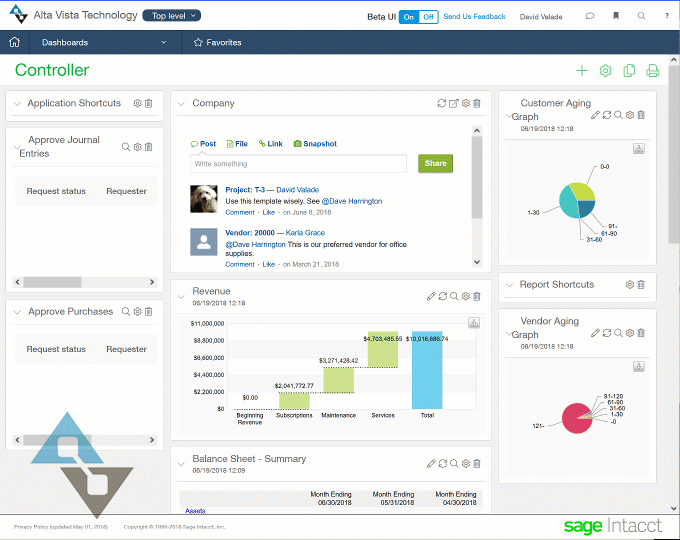The height and width of the screenshot is (540, 680).
Task: Like the Vendor 20000 post
Action: pos(268,264)
